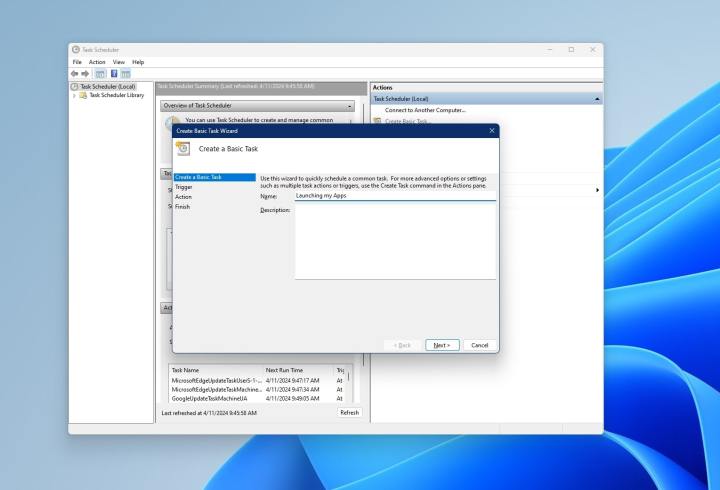
Task: Click the 4/11/2024 9:47:17 AM run time
Action: click(x=292, y=381)
